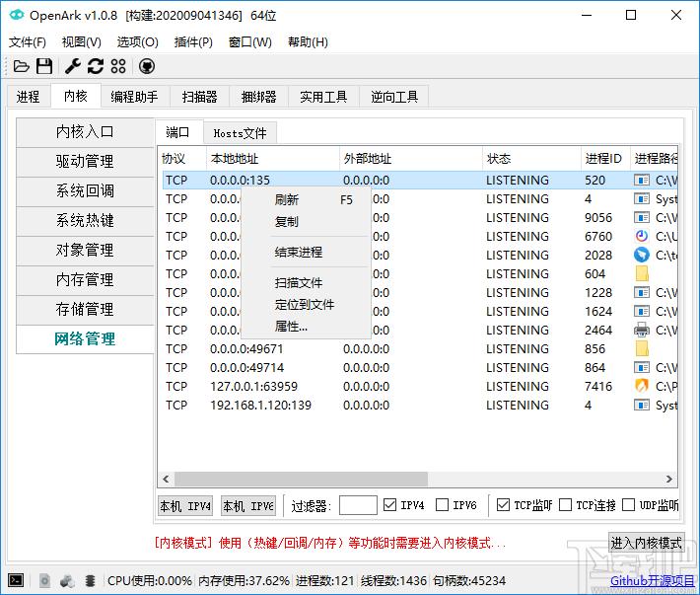Click the save floppy disk icon
This screenshot has width=700, height=595.
pos(44,66)
